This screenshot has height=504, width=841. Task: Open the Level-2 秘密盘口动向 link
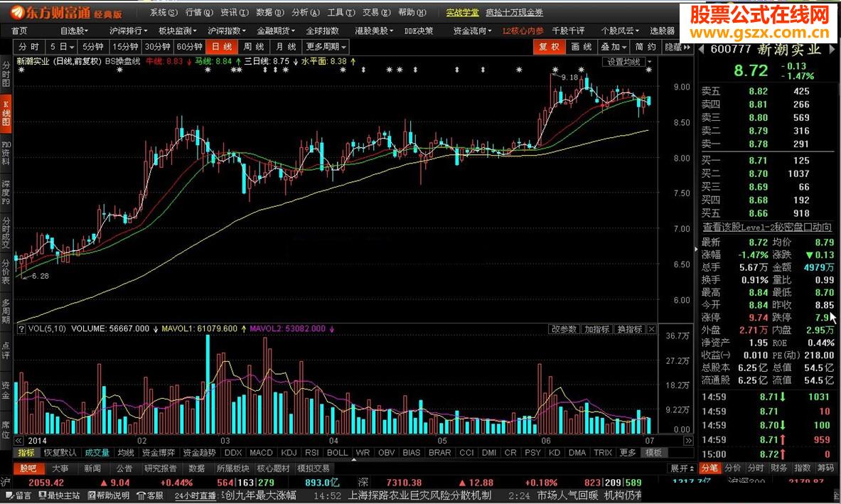767,226
